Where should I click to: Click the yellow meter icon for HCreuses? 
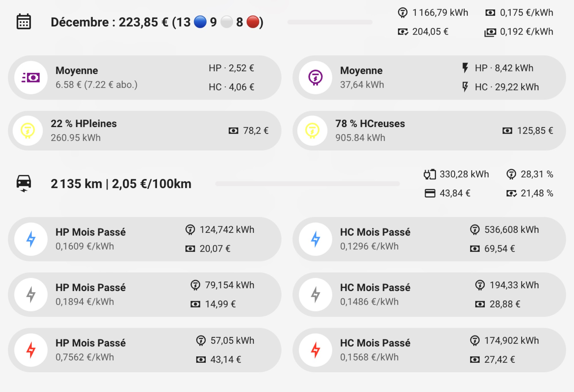313,130
